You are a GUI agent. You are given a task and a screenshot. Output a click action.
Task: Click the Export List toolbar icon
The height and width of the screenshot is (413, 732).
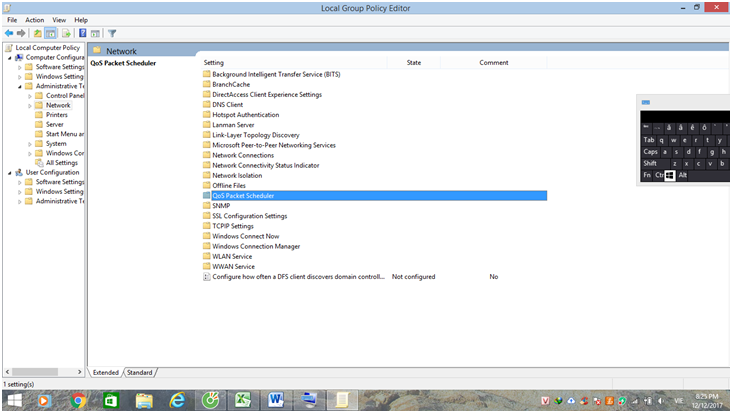coord(66,33)
